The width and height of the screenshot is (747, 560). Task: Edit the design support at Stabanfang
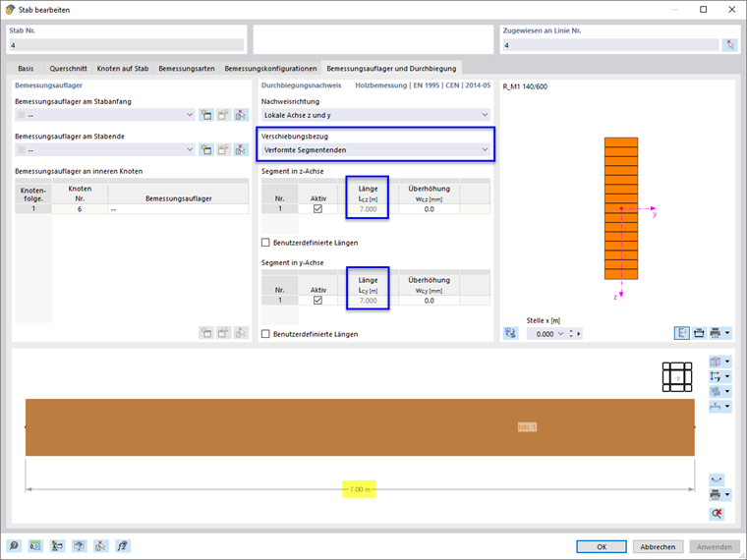click(x=223, y=115)
